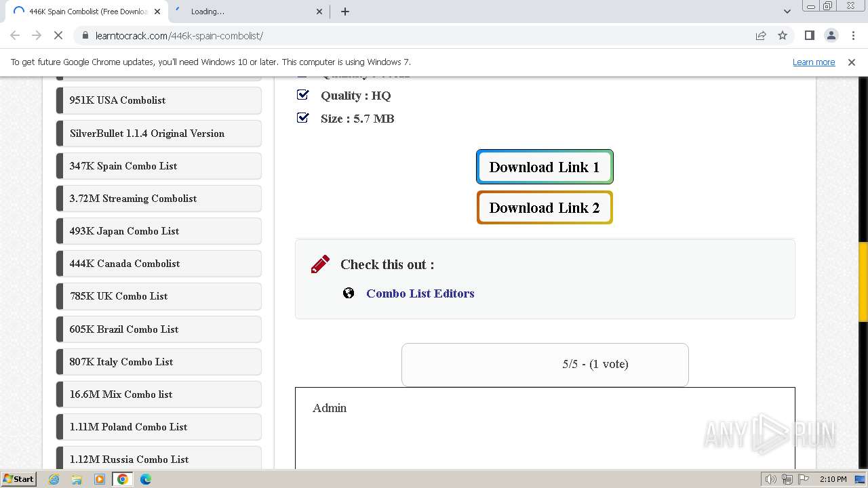
Task: Open 347K Spain Combo List
Action: click(159, 166)
